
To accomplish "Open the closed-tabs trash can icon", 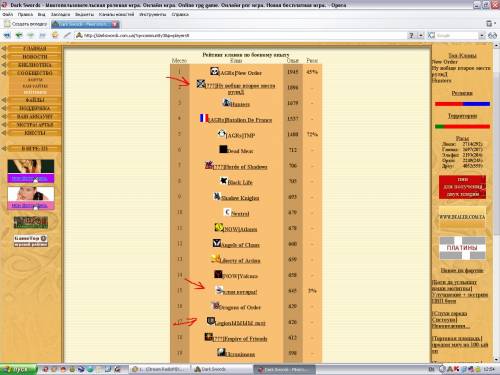I will 488,24.
